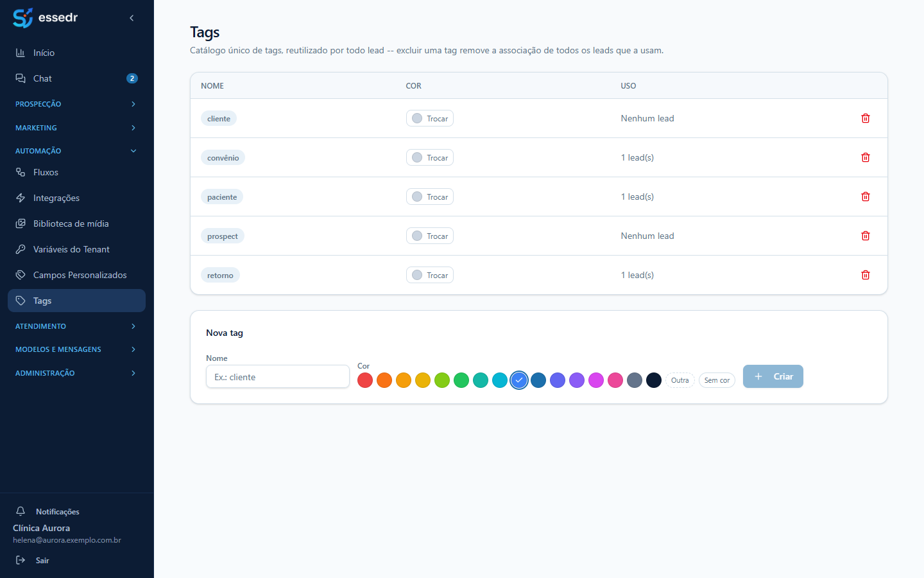This screenshot has width=924, height=578.
Task: Click the prospect tag chip
Action: coord(223,236)
